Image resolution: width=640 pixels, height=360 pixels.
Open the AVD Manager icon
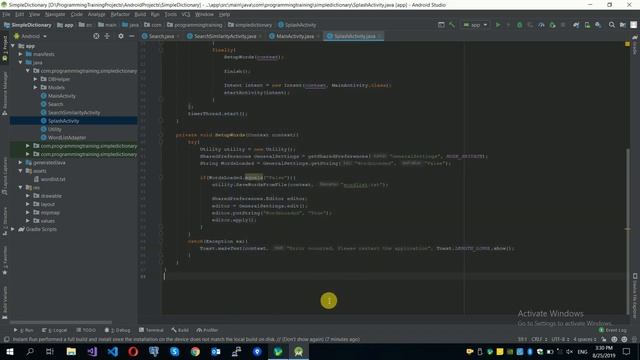[x=587, y=25]
